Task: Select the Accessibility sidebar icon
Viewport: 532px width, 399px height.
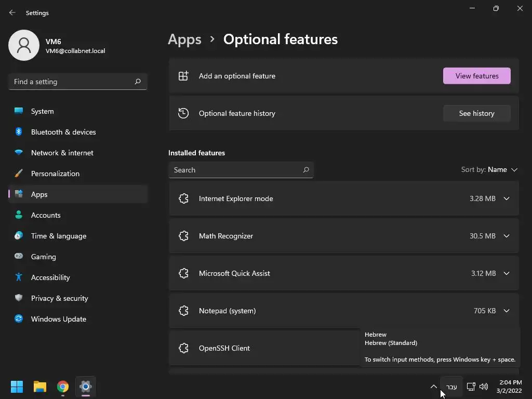Action: (19, 277)
